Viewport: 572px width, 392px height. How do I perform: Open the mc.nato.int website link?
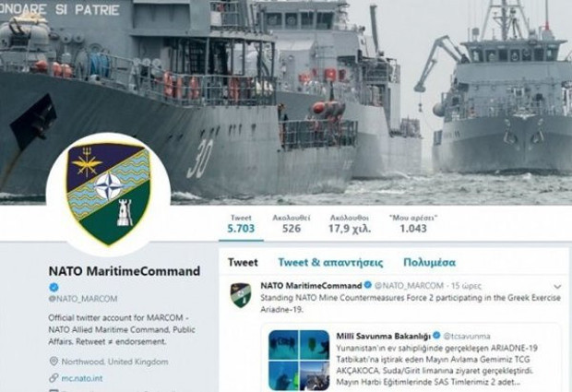click(x=82, y=378)
